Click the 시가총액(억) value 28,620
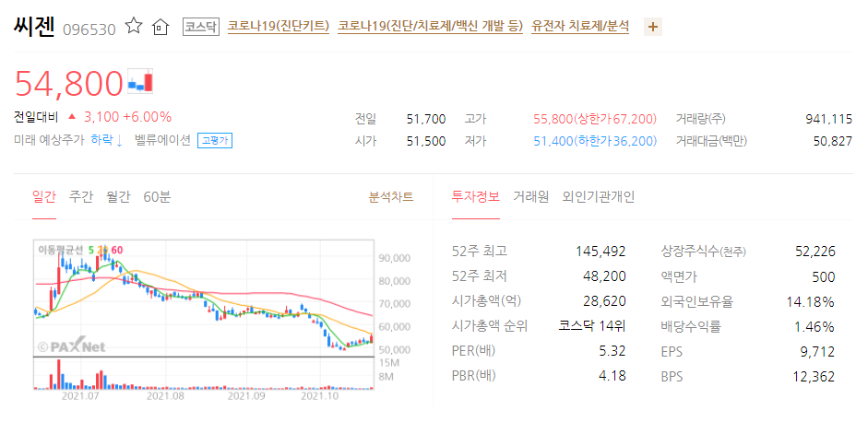 click(604, 301)
